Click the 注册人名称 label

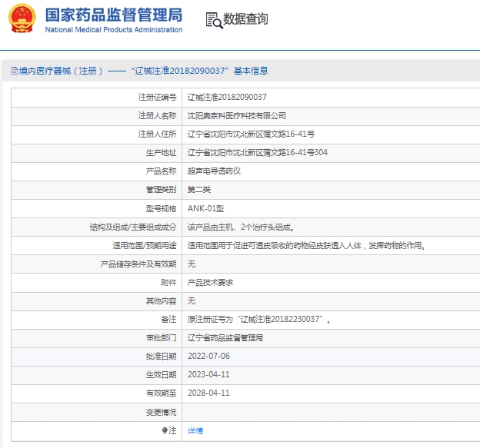[158, 115]
